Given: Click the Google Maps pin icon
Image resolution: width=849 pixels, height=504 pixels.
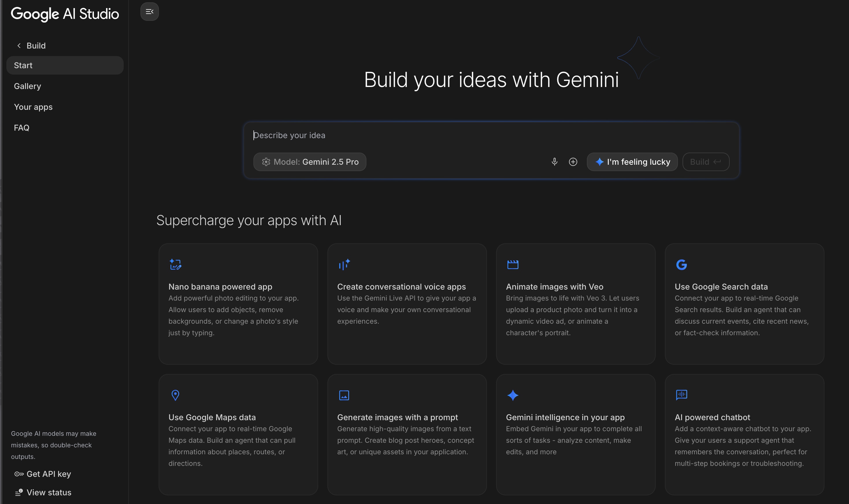Looking at the screenshot, I should click(x=175, y=395).
